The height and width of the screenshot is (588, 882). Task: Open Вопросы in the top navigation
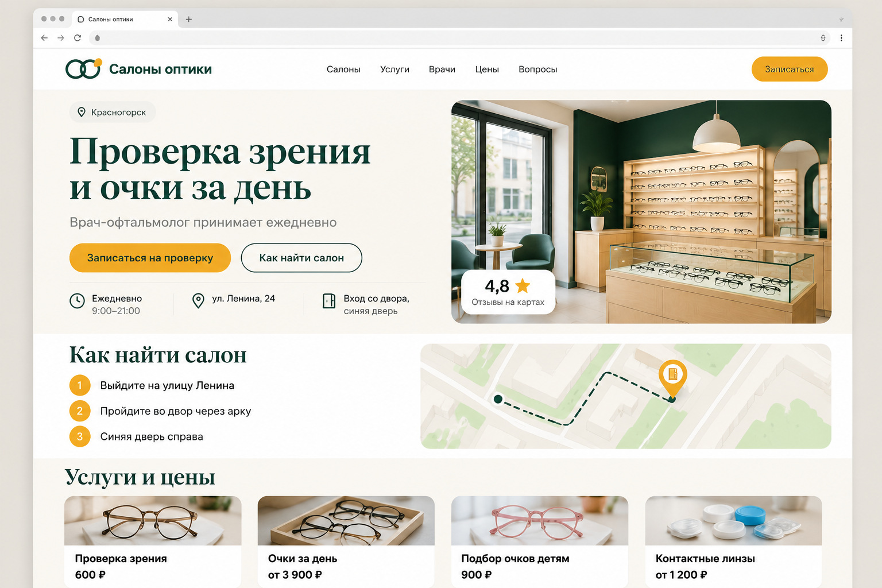tap(538, 69)
